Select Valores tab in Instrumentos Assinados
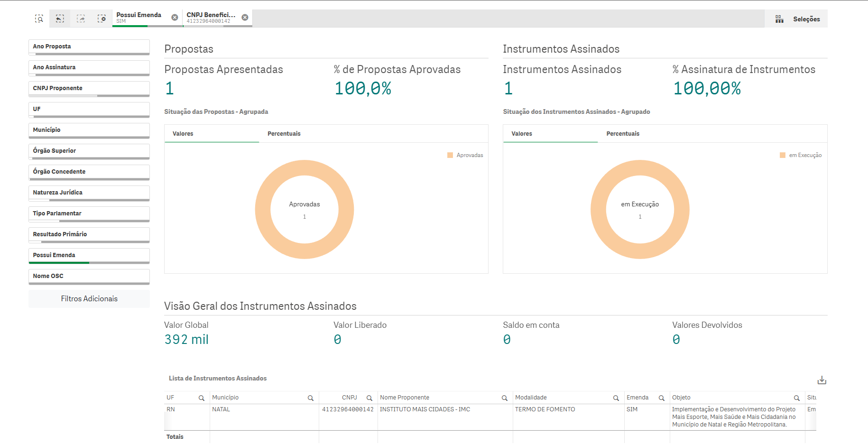Screen dimensions: 868x445 coord(522,134)
